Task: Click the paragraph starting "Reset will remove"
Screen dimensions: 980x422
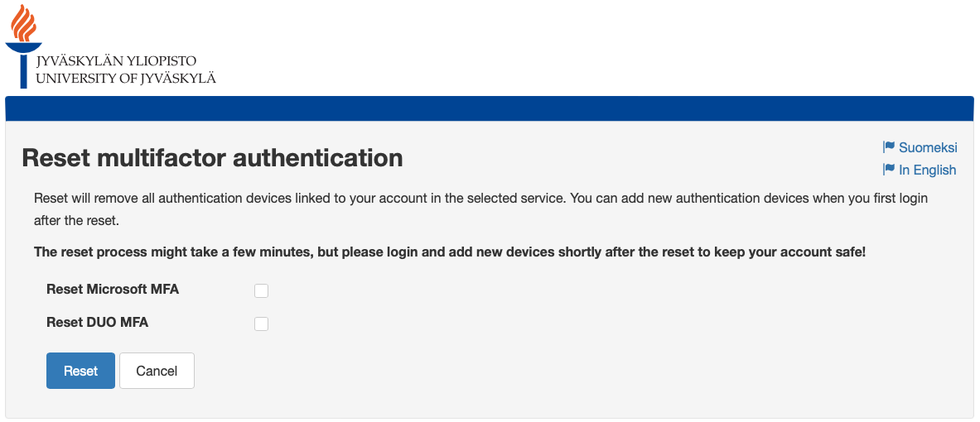Action: 480,199
